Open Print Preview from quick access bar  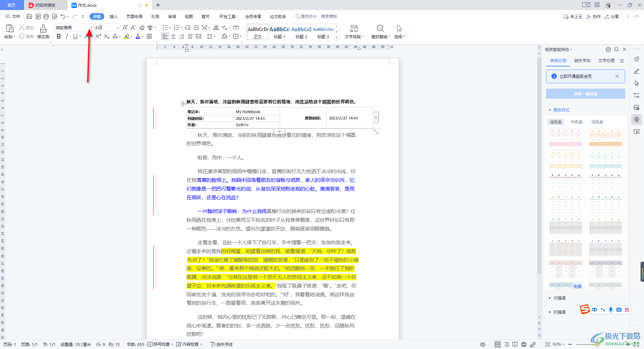54,16
